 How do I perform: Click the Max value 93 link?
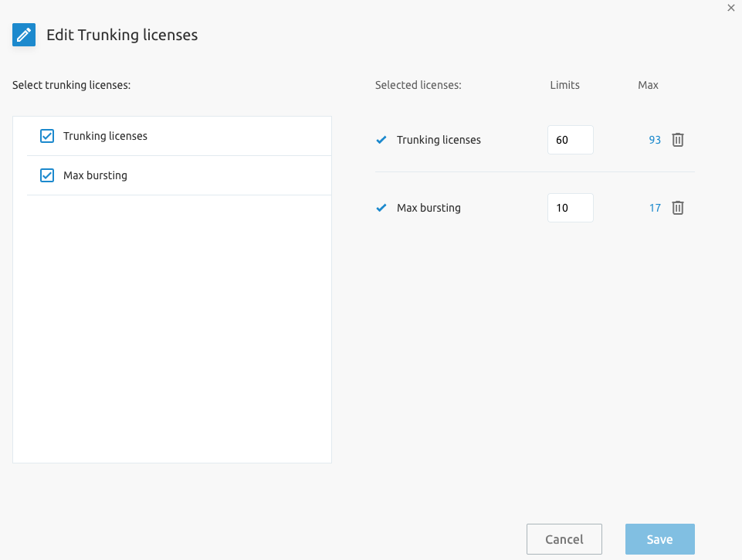[x=655, y=140]
